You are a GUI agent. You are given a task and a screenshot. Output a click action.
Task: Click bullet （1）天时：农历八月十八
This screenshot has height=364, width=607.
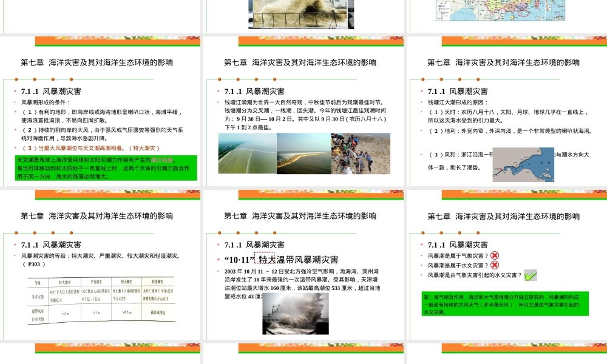508,116
